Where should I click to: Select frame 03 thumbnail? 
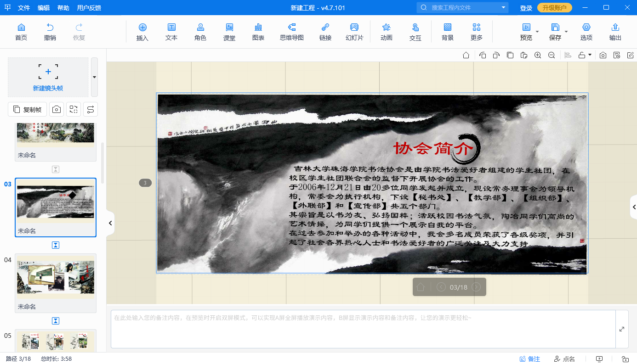[x=56, y=207]
